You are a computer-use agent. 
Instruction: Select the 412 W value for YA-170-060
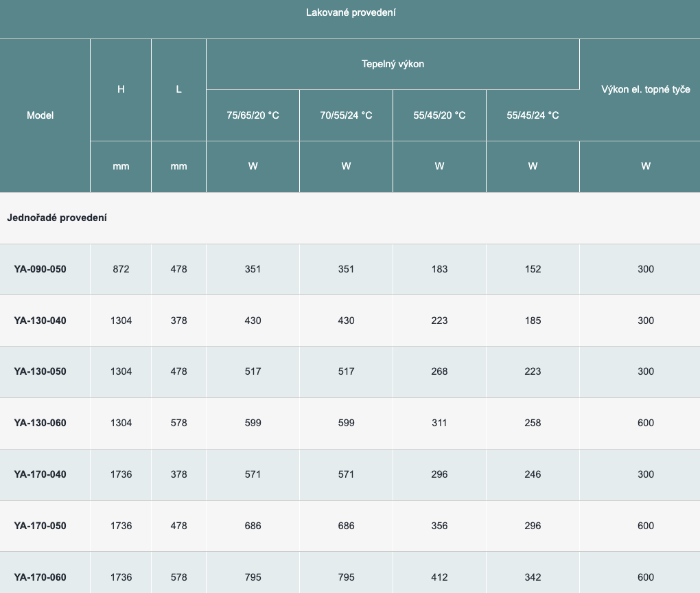pyautogui.click(x=439, y=577)
